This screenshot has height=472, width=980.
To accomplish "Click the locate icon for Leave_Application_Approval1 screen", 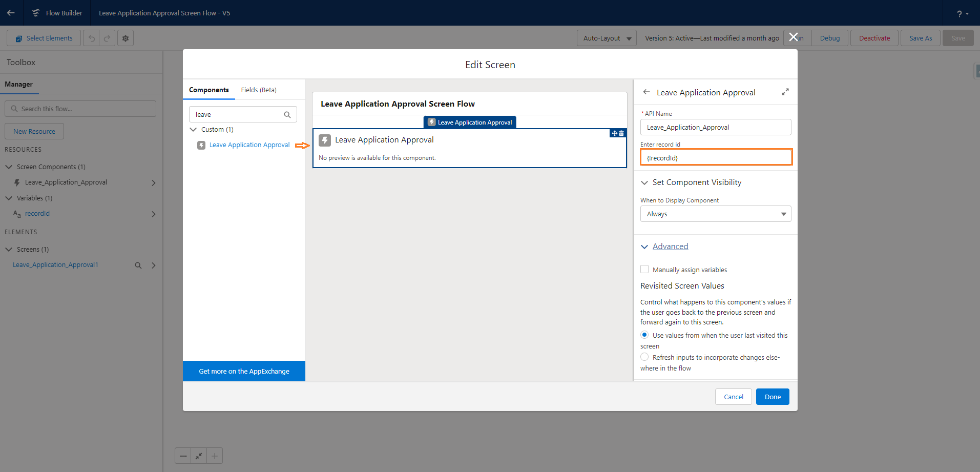I will click(x=138, y=265).
